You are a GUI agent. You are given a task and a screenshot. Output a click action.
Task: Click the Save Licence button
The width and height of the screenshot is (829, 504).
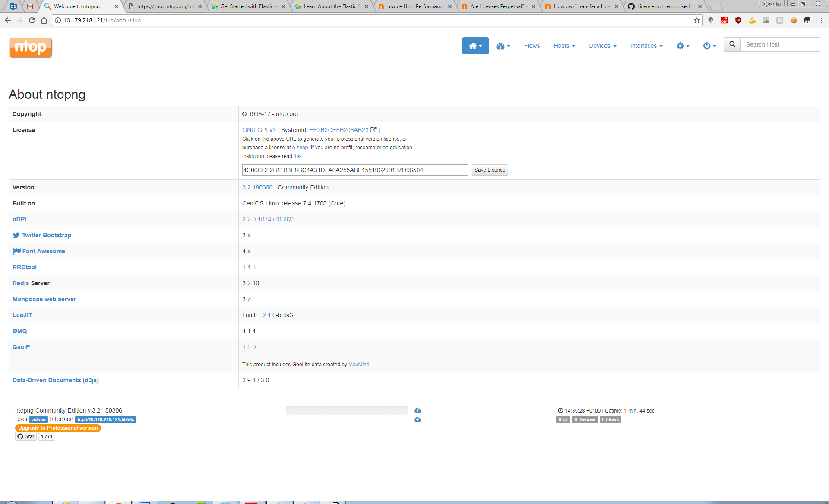[x=490, y=170]
